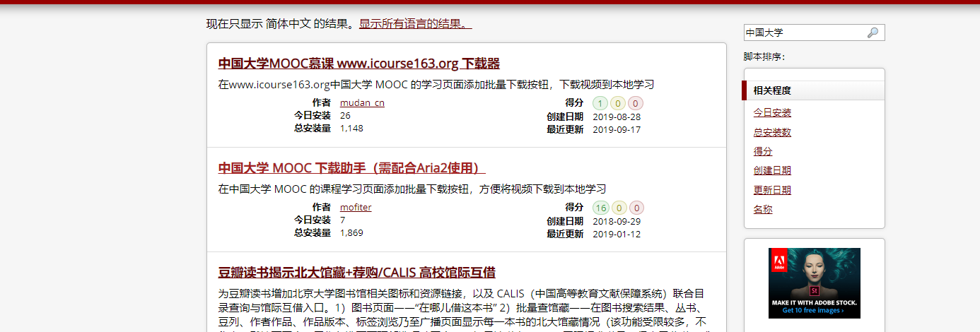980x332 pixels.
Task: Sort scripts by 得分
Action: pos(763,151)
